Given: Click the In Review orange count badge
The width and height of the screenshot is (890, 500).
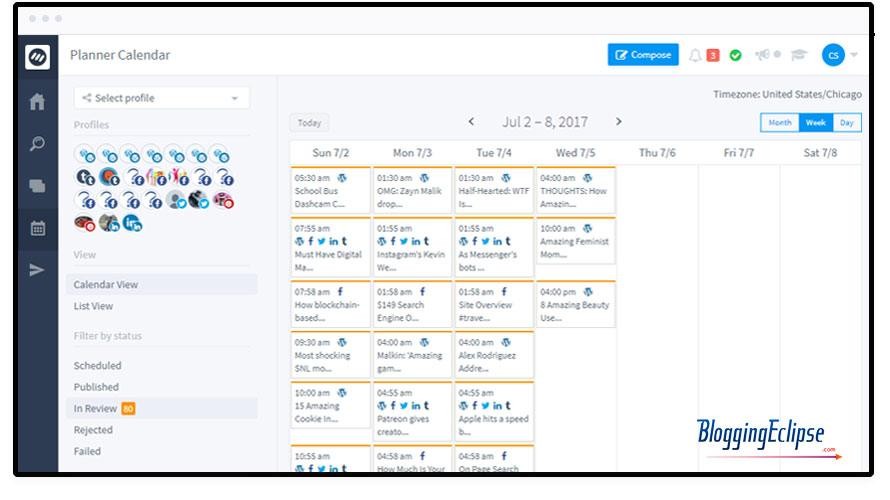Looking at the screenshot, I should click(x=128, y=409).
